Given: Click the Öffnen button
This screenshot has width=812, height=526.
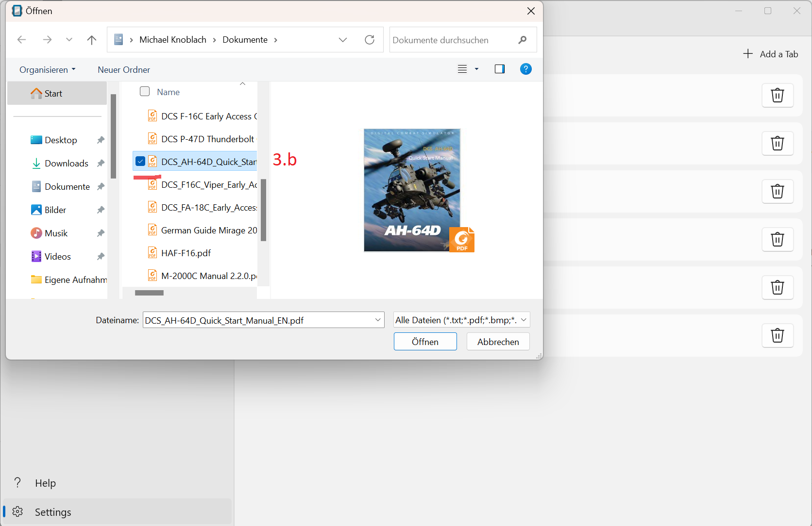Looking at the screenshot, I should [x=425, y=342].
